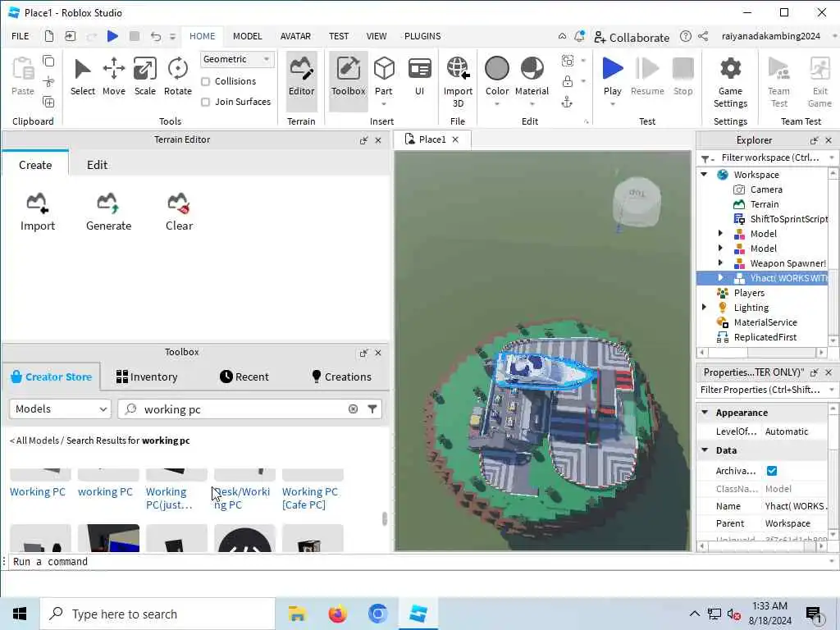Click the Group icon in Edit group
The image size is (840, 630).
pyautogui.click(x=568, y=61)
